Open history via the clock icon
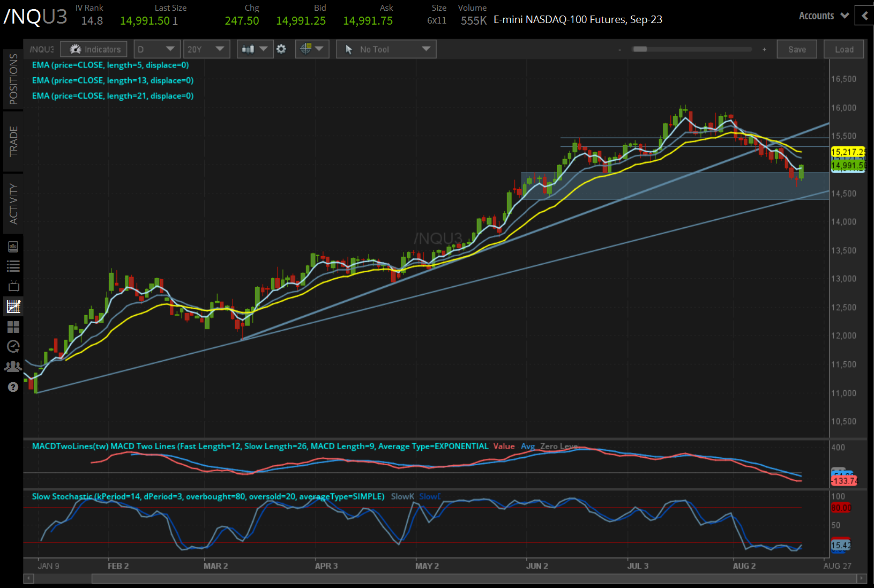This screenshot has width=874, height=588. tap(13, 347)
